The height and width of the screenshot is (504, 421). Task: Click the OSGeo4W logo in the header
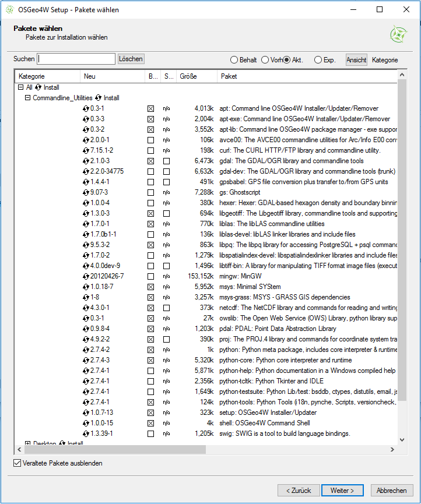click(x=398, y=34)
